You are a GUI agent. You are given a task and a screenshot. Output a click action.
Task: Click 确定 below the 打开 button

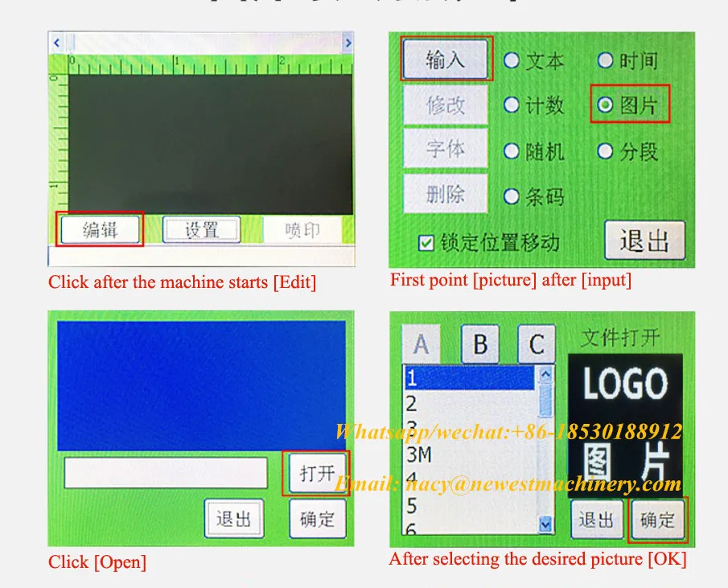318,518
